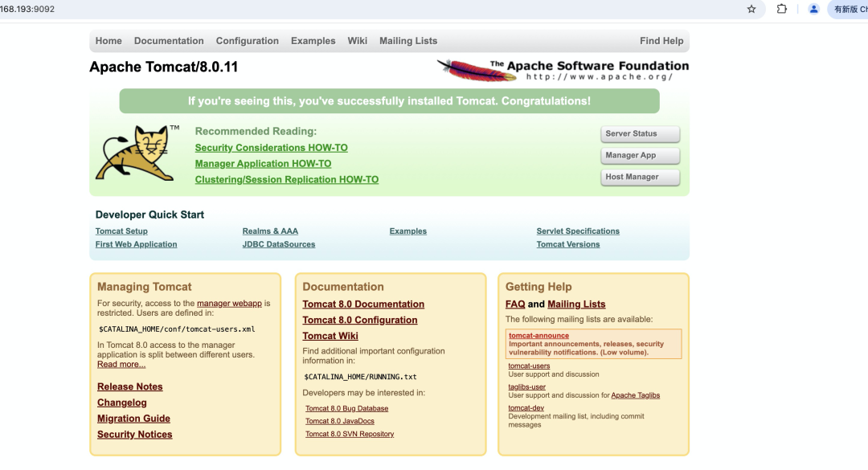Screen dimensions: 868x470
Task: Follow the manager webapp link
Action: pos(229,304)
